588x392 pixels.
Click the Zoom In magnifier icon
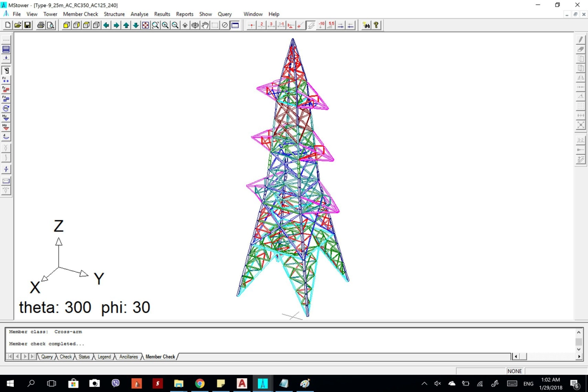pyautogui.click(x=165, y=25)
